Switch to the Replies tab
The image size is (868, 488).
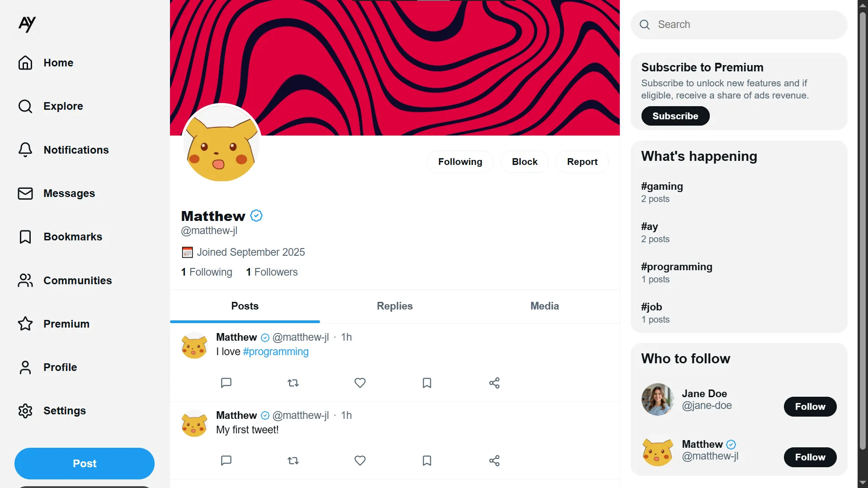395,306
